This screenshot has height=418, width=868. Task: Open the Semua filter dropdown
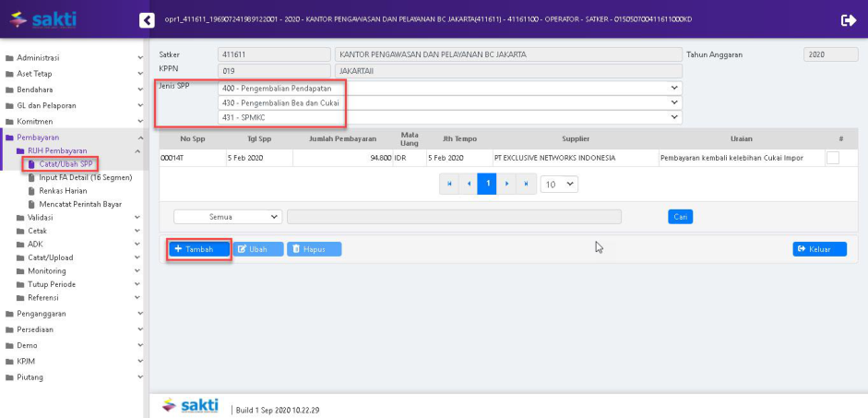coord(228,217)
